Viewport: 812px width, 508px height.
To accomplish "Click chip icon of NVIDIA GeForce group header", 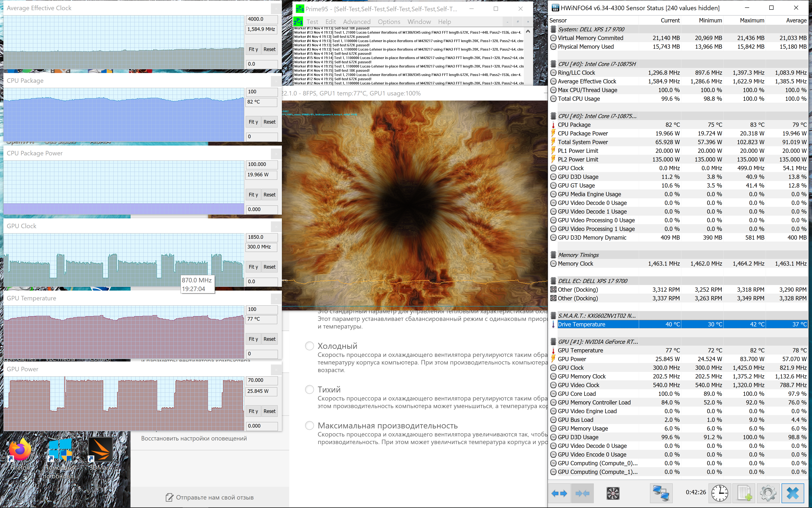I will [x=553, y=342].
